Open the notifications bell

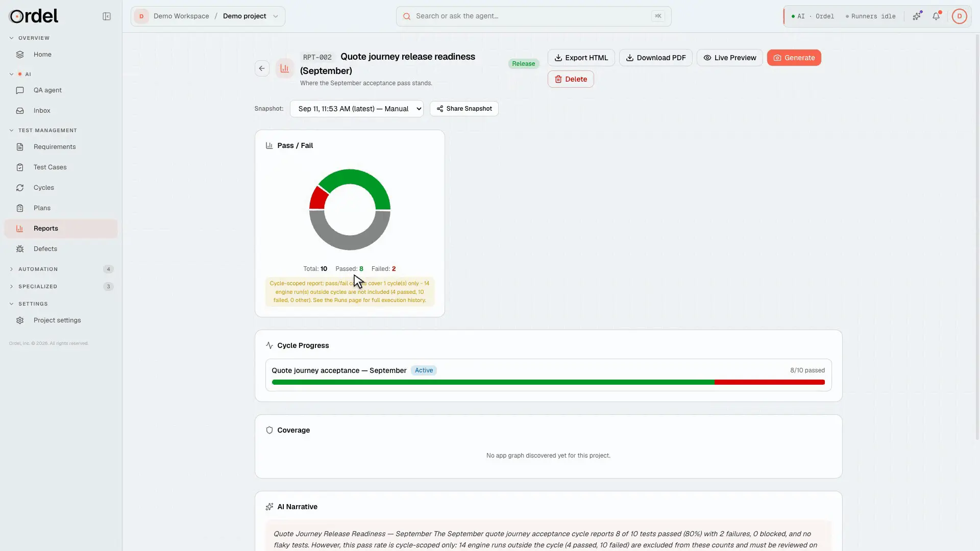click(x=936, y=16)
